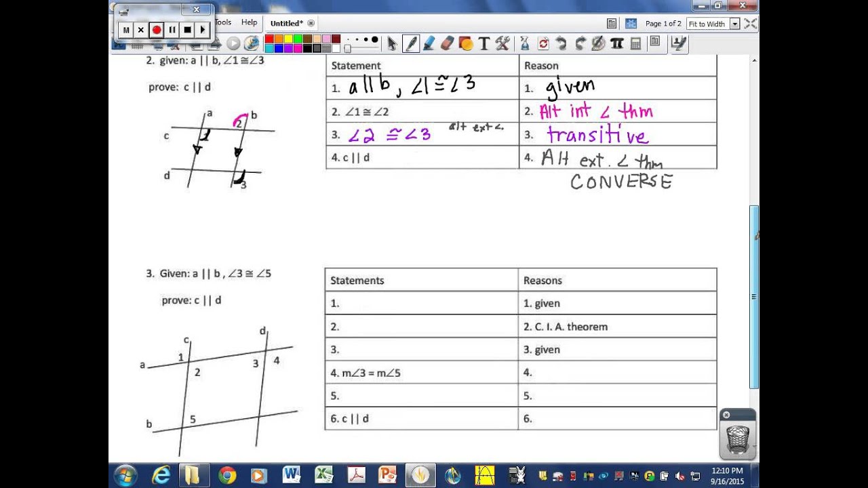Click the '4. m∠3 = m∠5' statement cell
The height and width of the screenshot is (488, 868).
coord(421,373)
